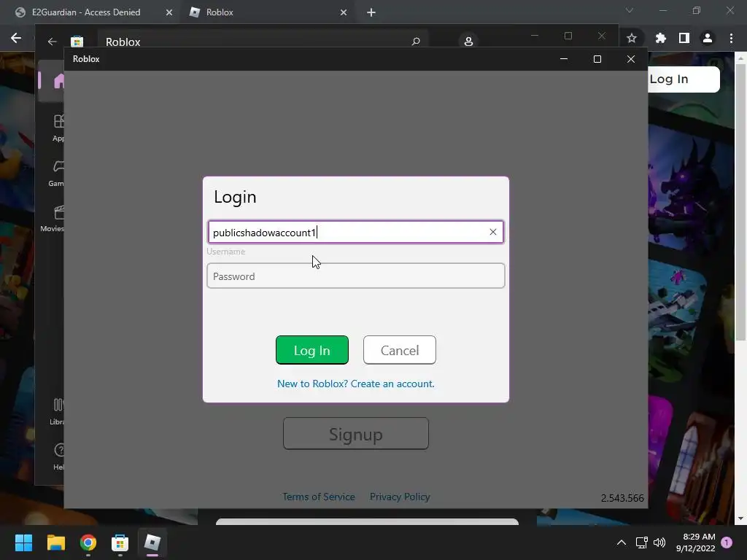Toggle Chrome side panel icon
This screenshot has width=747, height=560.
684,38
